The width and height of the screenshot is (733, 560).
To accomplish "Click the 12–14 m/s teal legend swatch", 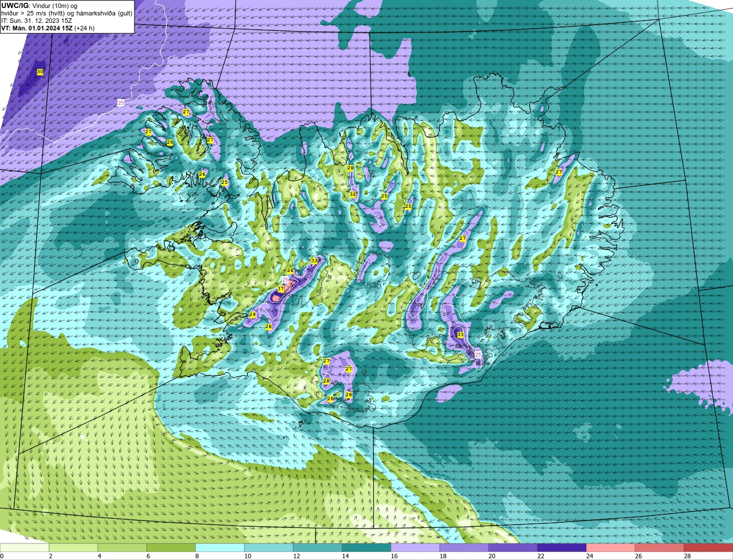I will (318, 547).
